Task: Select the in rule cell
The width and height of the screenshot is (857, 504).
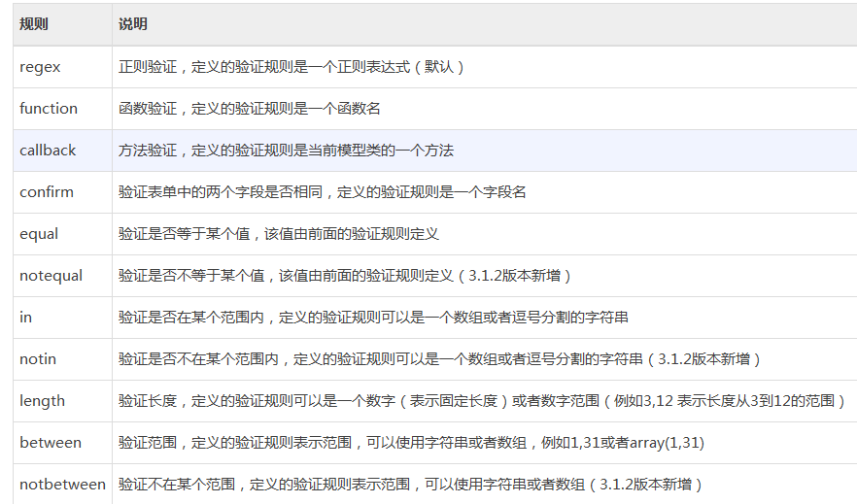Action: pos(63,318)
